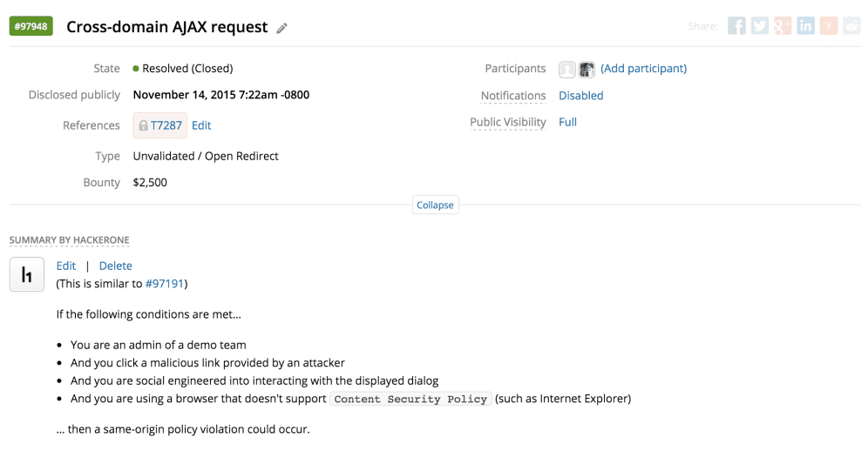Open the related report #97191 link
The image size is (868, 451).
pos(164,283)
